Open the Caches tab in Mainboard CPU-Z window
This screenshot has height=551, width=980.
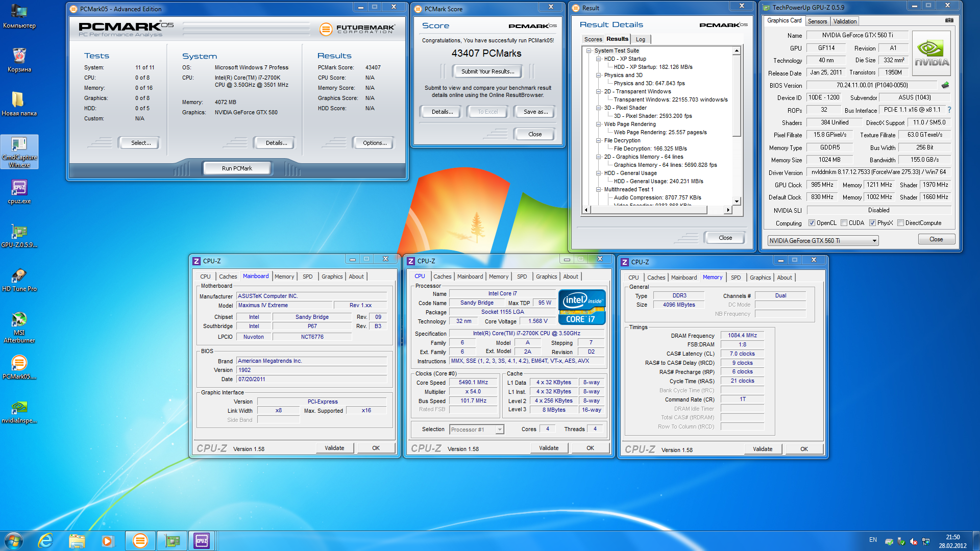pyautogui.click(x=228, y=277)
